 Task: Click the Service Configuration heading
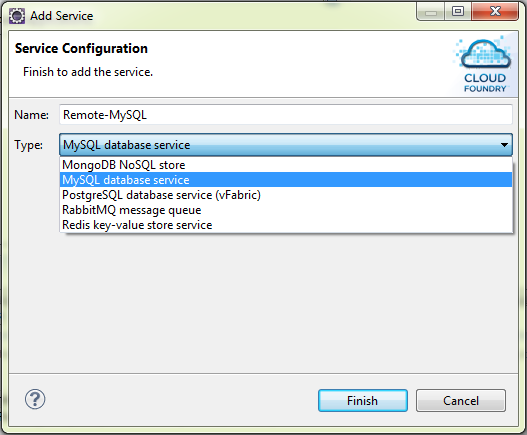(x=81, y=48)
